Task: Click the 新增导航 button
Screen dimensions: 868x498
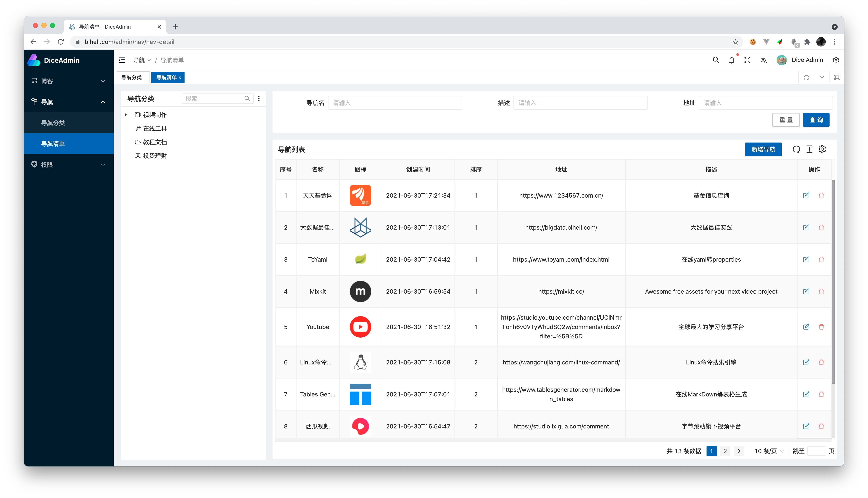Action: click(763, 150)
